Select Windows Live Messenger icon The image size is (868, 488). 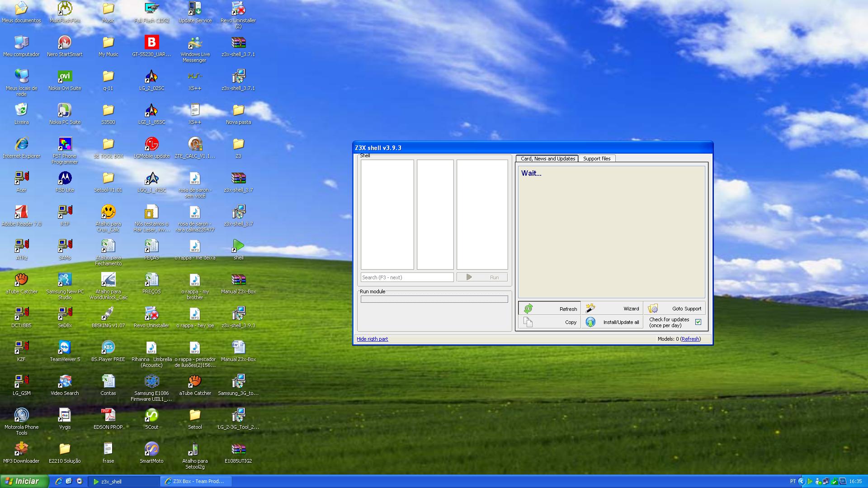195,49
